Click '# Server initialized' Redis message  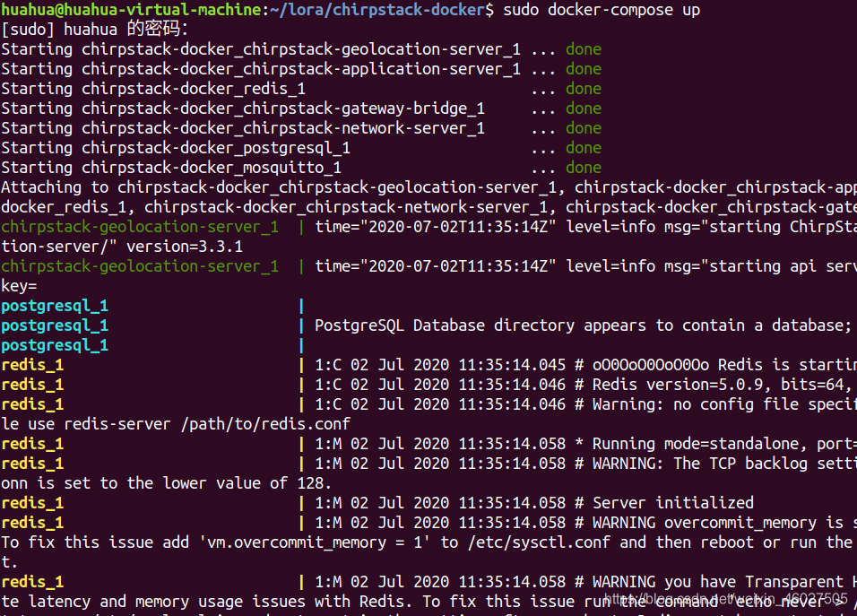tap(664, 503)
